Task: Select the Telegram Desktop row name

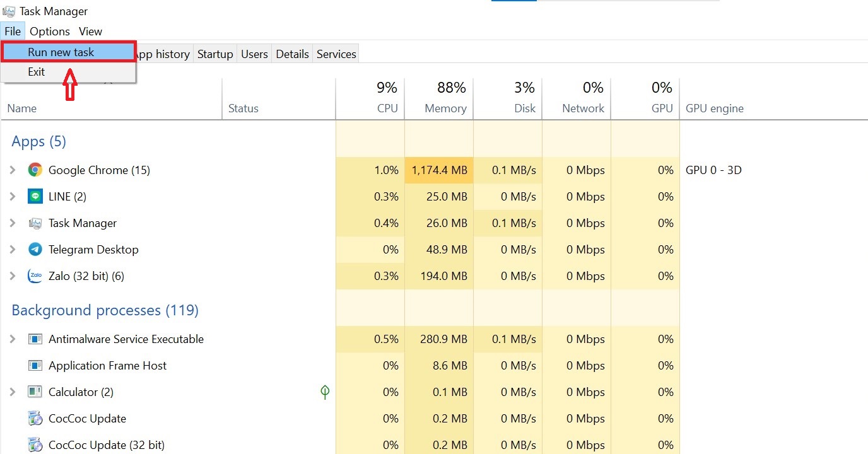Action: click(x=93, y=249)
